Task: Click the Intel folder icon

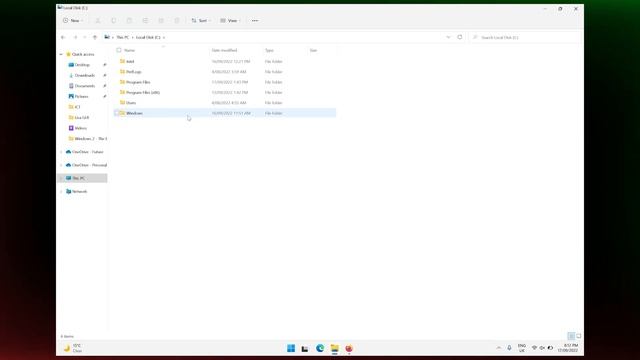Action: 122,61
